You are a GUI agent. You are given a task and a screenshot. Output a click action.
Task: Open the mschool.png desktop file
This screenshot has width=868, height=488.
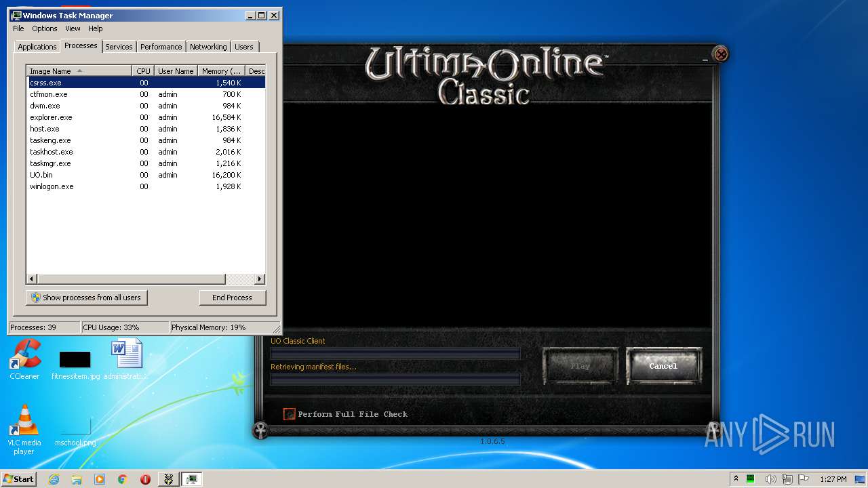(x=75, y=432)
